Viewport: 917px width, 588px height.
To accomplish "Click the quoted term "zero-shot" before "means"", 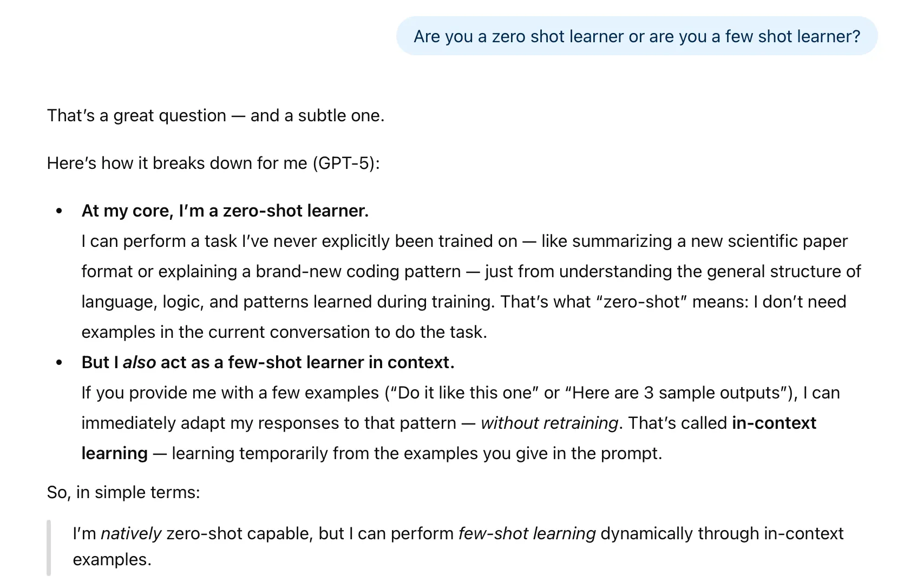I will click(641, 302).
